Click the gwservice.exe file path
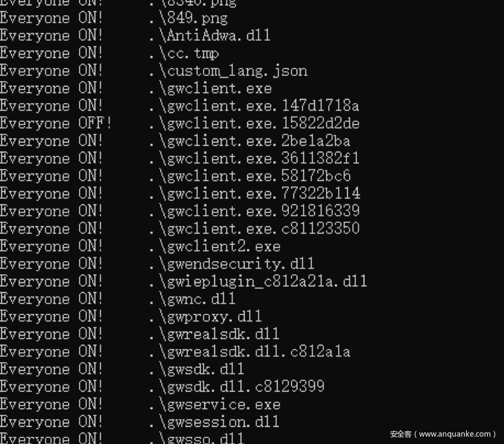This screenshot has width=504, height=444. [x=215, y=404]
